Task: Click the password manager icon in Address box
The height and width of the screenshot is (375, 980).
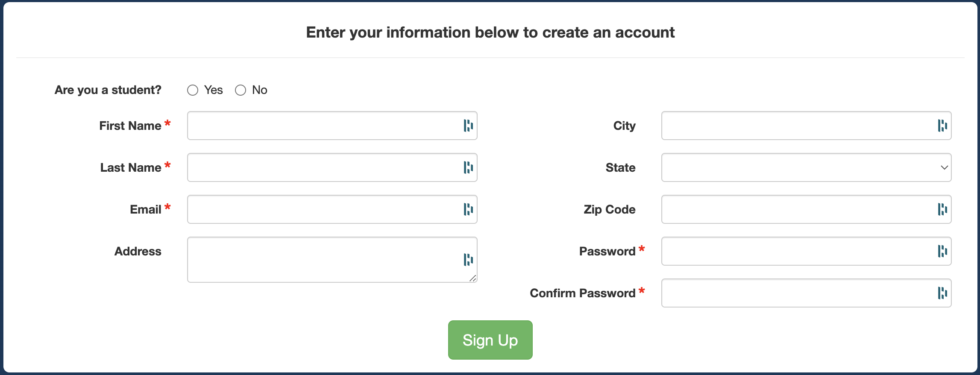Action: coord(468,260)
